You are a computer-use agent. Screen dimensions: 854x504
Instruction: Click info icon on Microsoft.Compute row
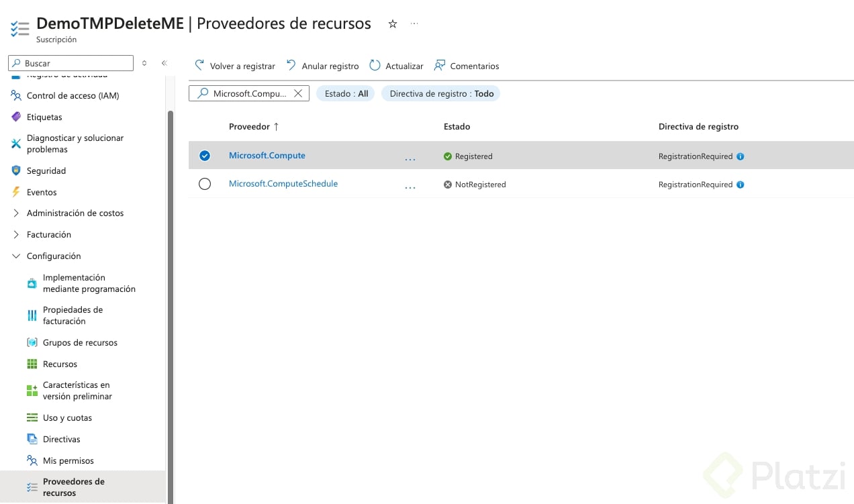(x=741, y=156)
